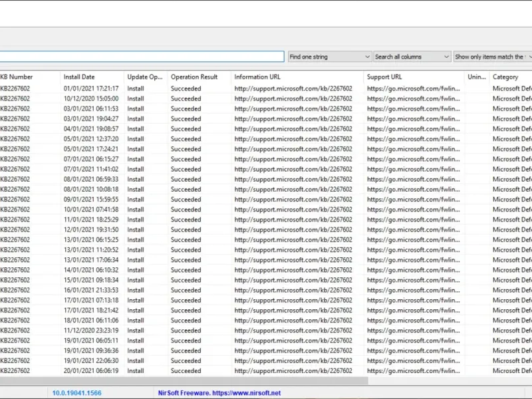Open the NirSoft Freeware website link
Screen dimensions: 532x399
[219, 393]
